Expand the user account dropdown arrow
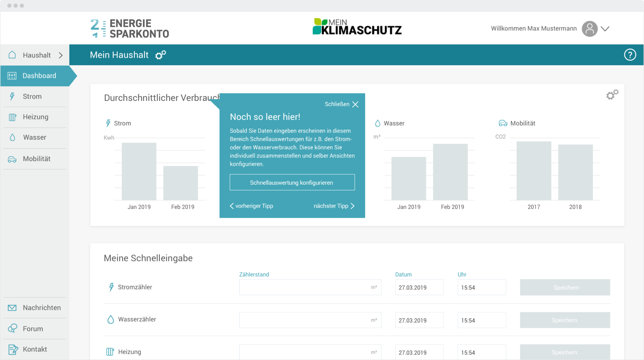The width and height of the screenshot is (644, 360). coord(605,29)
